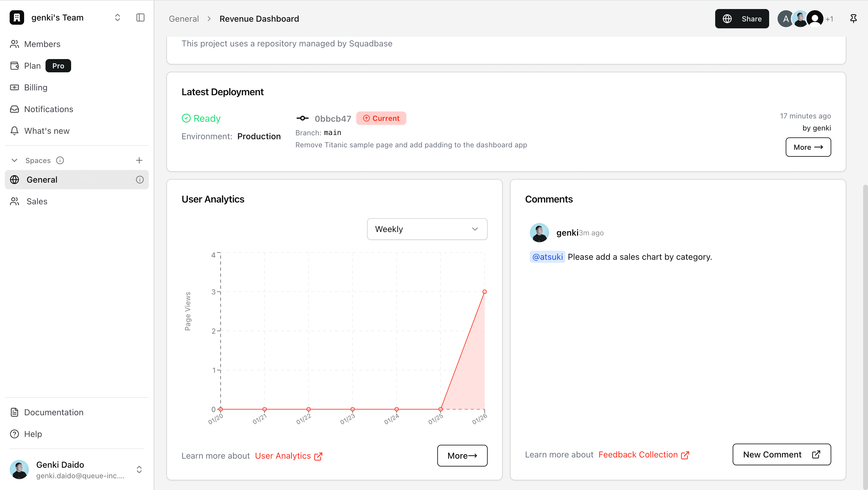Click genki's avatar in Comments
This screenshot has width=868, height=490.
click(x=539, y=233)
